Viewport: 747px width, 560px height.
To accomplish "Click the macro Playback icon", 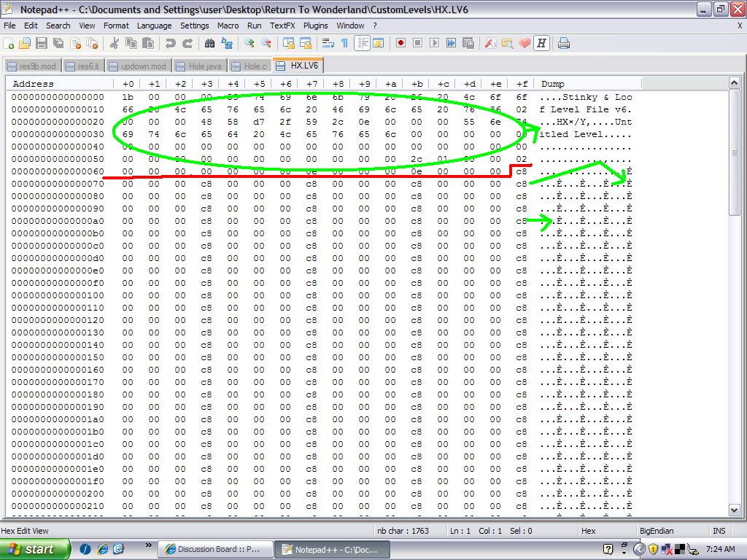I will [x=435, y=43].
